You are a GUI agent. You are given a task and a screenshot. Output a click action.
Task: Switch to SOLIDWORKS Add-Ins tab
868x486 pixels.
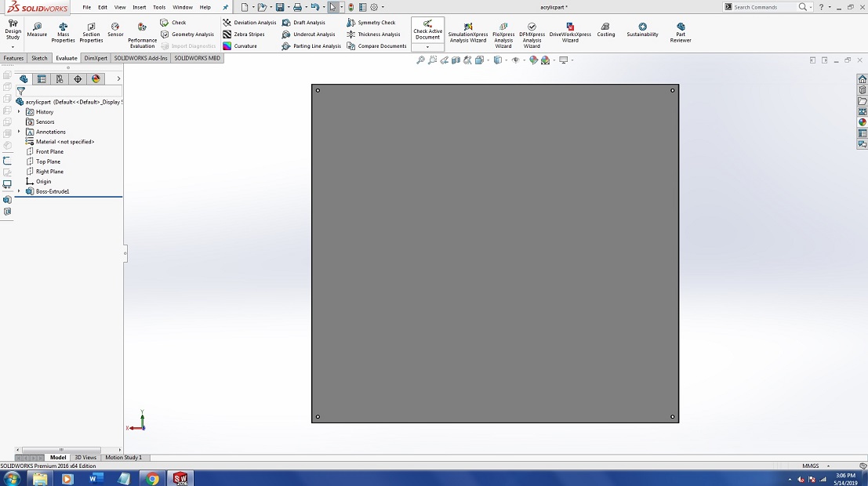pos(140,58)
